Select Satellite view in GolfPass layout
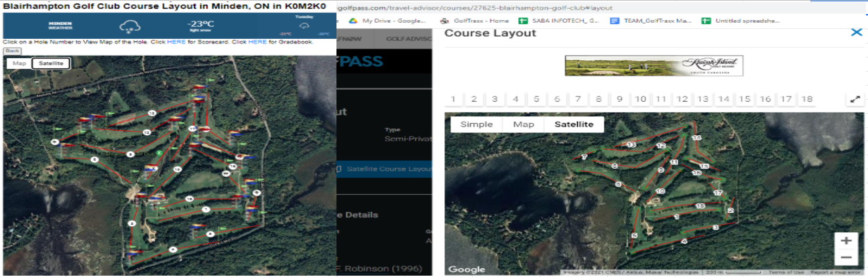Image resolution: width=868 pixels, height=277 pixels. (574, 124)
